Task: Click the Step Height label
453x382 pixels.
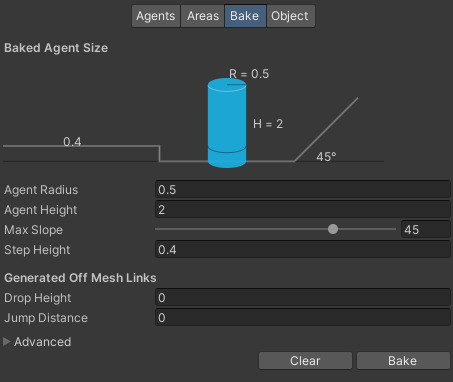Action: [37, 250]
